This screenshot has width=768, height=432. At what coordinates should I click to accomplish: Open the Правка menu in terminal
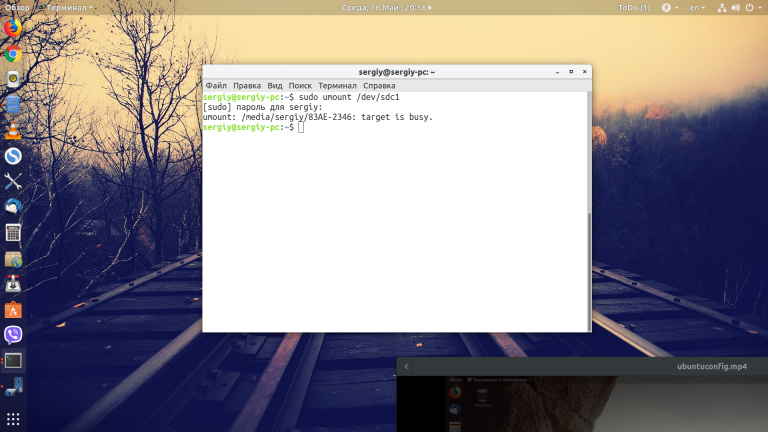(247, 86)
